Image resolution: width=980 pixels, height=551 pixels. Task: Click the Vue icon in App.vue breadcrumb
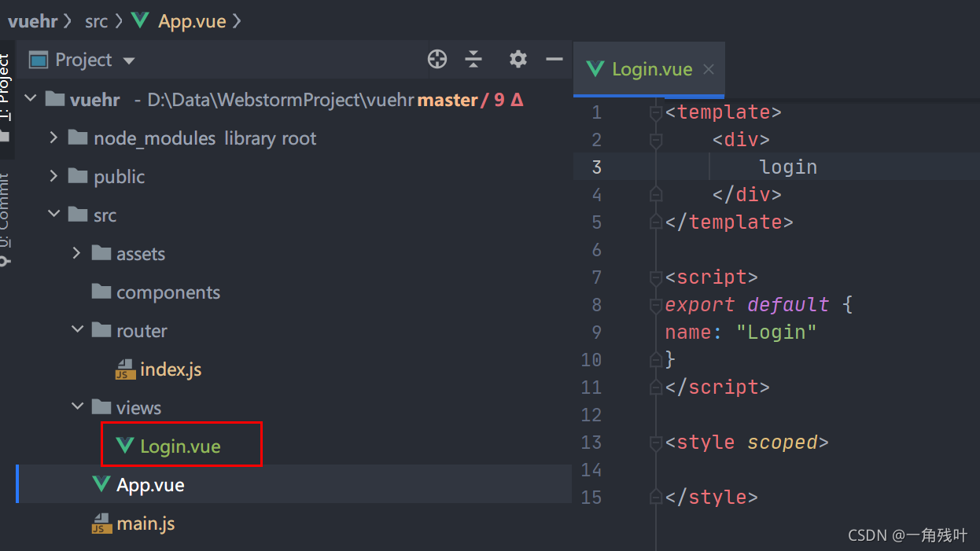pos(142,20)
